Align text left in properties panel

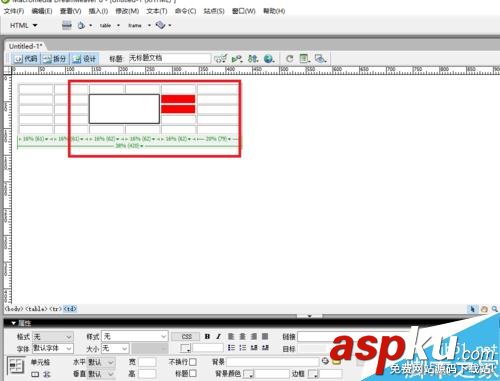(231, 336)
